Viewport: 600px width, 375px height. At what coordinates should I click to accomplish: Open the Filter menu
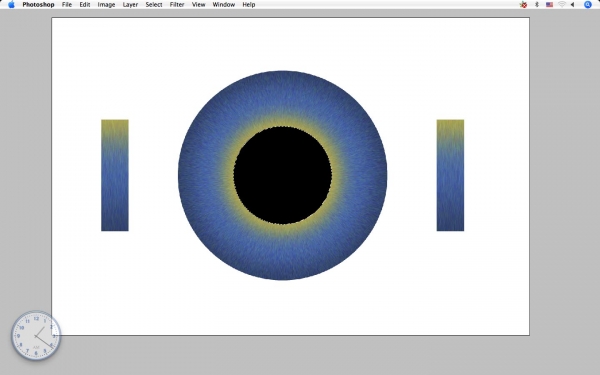coord(177,5)
